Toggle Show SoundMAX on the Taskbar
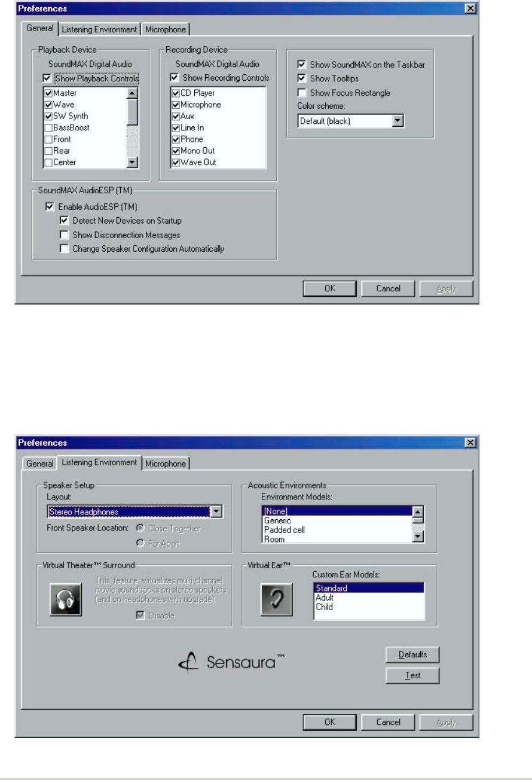This screenshot has height=780, width=532. pos(302,64)
